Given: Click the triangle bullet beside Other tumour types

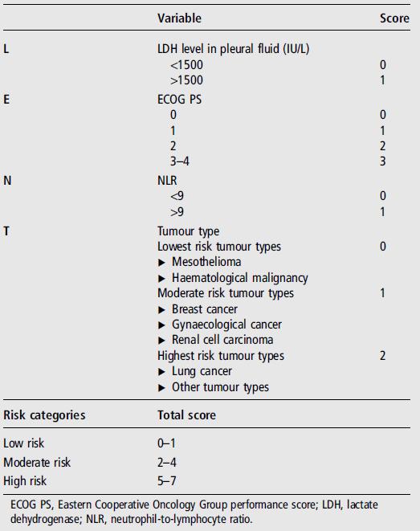Looking at the screenshot, I should (161, 388).
